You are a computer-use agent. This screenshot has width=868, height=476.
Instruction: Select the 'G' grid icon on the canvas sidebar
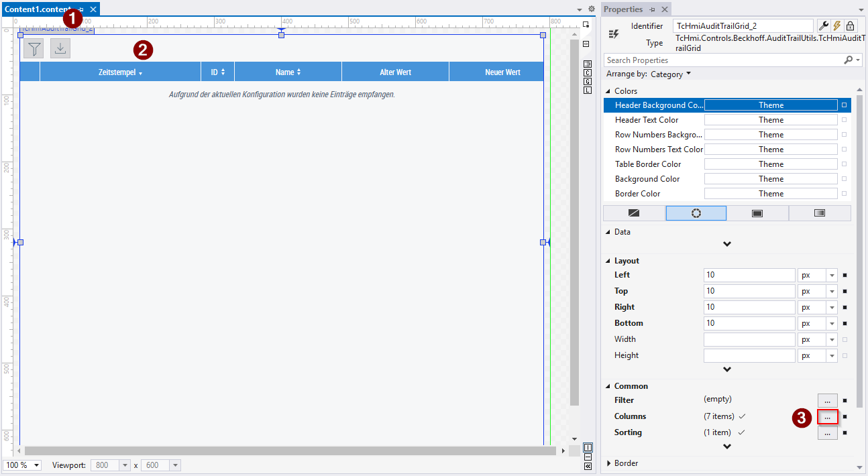[588, 82]
